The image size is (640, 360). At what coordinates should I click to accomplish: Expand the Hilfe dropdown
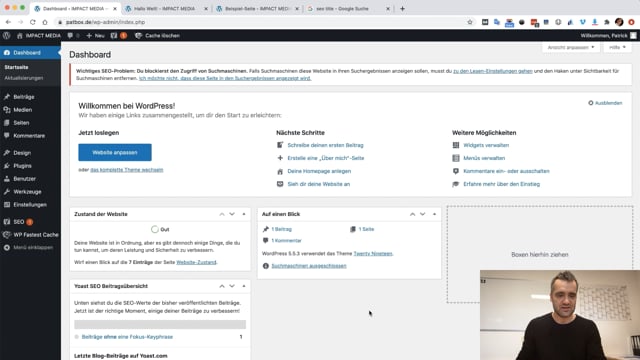(x=617, y=47)
